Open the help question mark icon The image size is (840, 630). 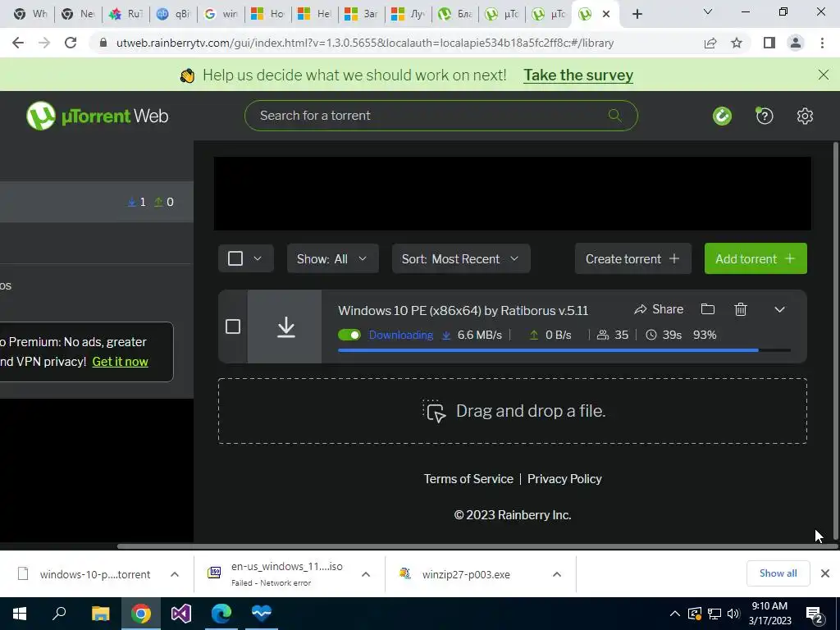764,116
